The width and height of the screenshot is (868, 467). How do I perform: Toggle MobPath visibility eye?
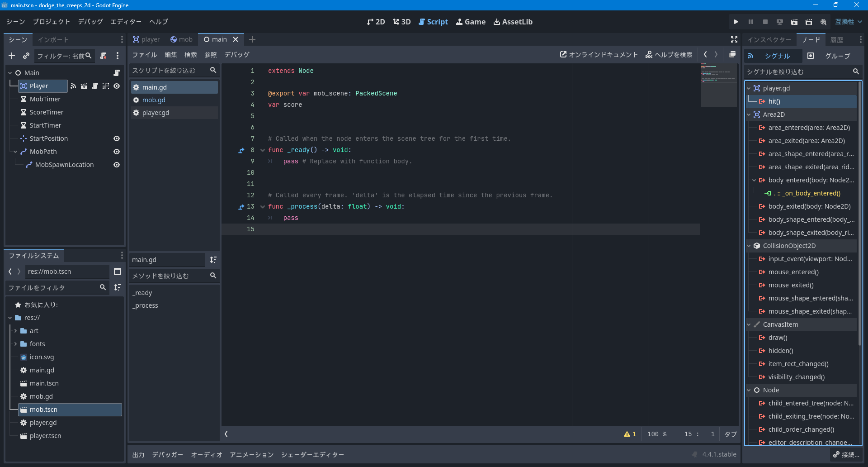click(117, 152)
